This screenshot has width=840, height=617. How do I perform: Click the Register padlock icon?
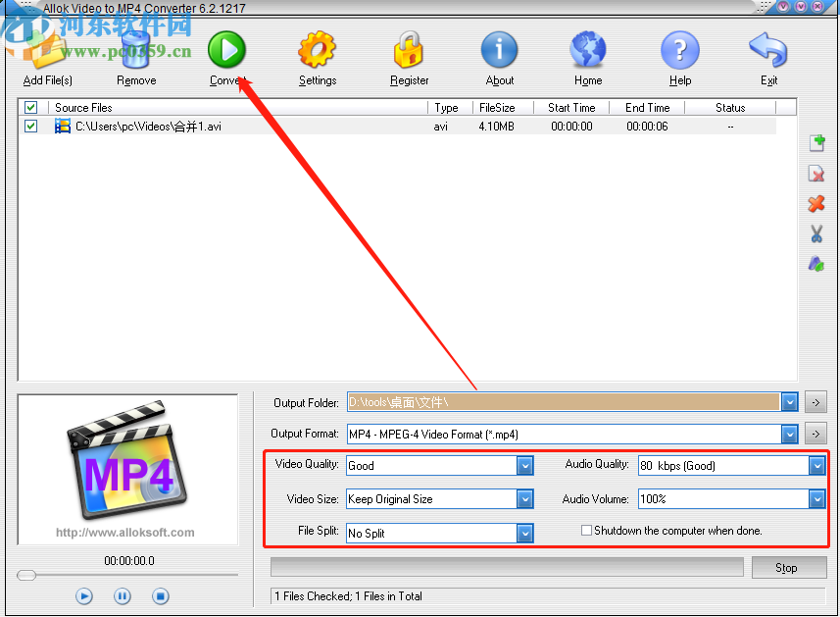409,49
